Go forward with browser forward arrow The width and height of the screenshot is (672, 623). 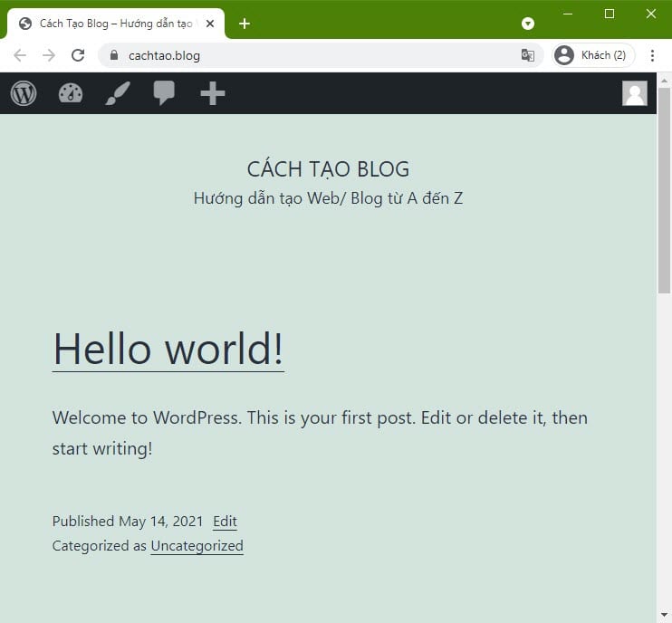[x=49, y=55]
